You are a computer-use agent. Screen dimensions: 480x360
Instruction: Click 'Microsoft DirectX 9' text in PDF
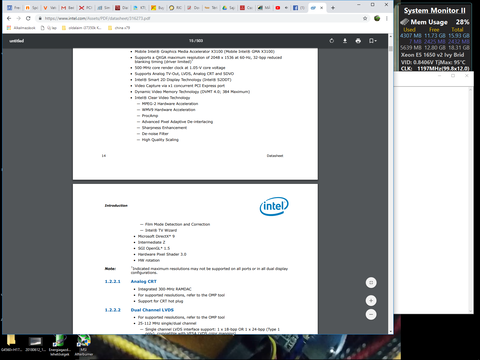tap(156, 236)
